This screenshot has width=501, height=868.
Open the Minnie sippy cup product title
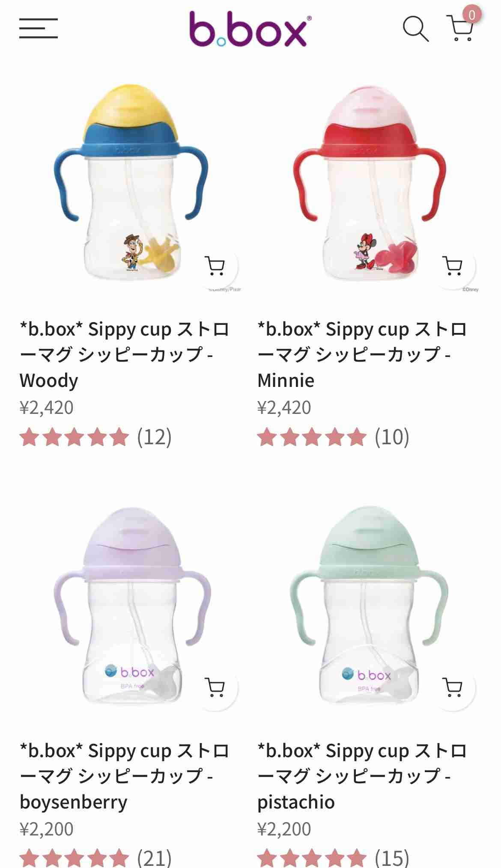(362, 355)
